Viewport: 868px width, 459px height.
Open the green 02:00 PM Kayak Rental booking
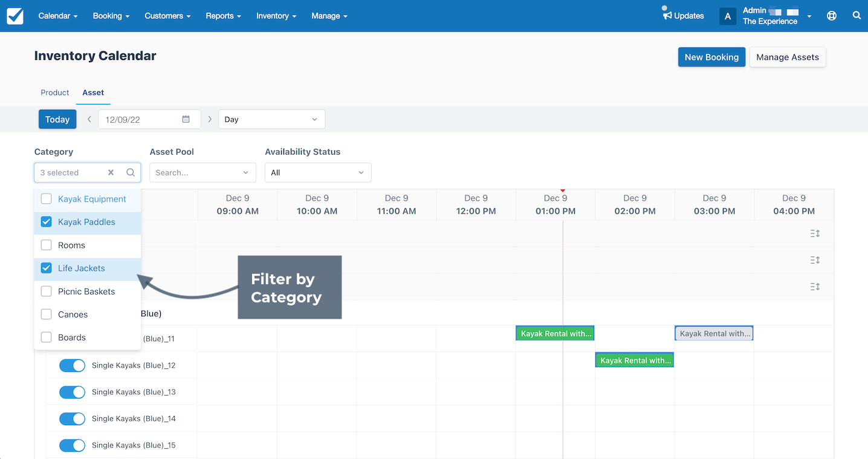click(635, 360)
